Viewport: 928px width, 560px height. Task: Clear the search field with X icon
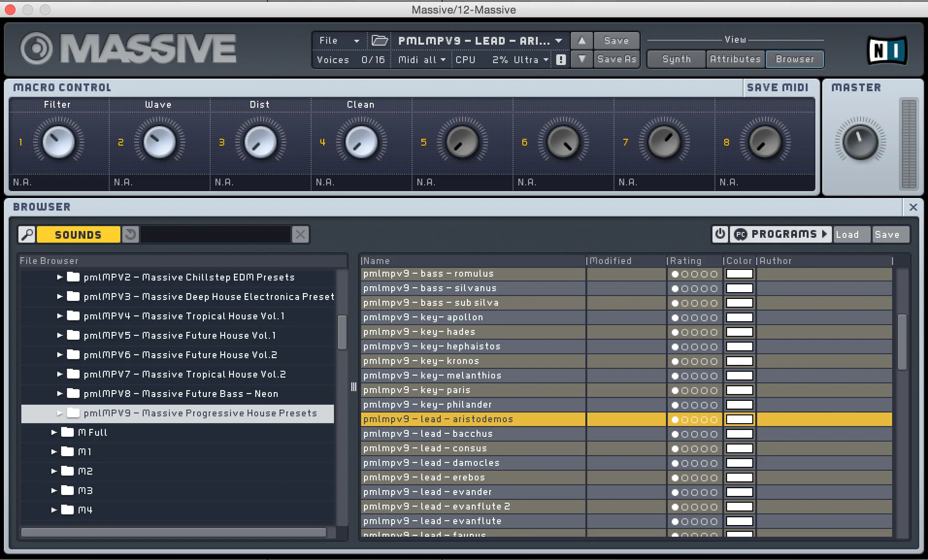click(x=300, y=235)
